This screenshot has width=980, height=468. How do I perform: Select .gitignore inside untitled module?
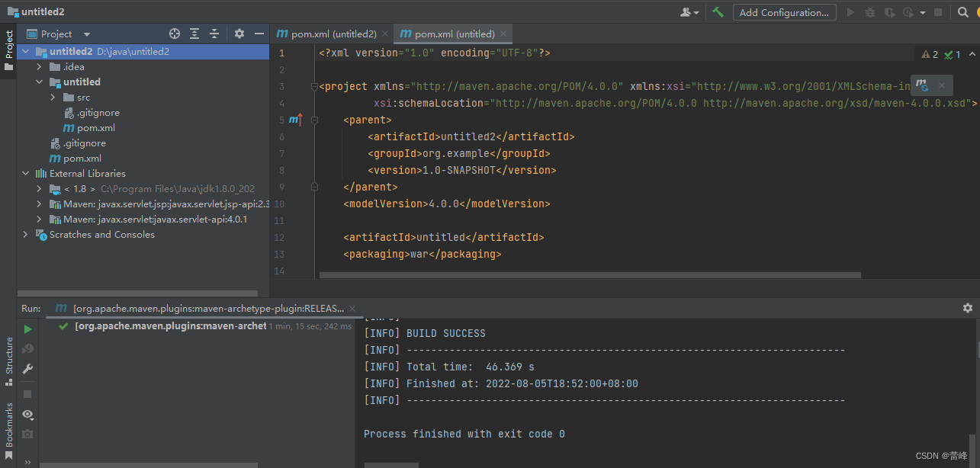(92, 113)
